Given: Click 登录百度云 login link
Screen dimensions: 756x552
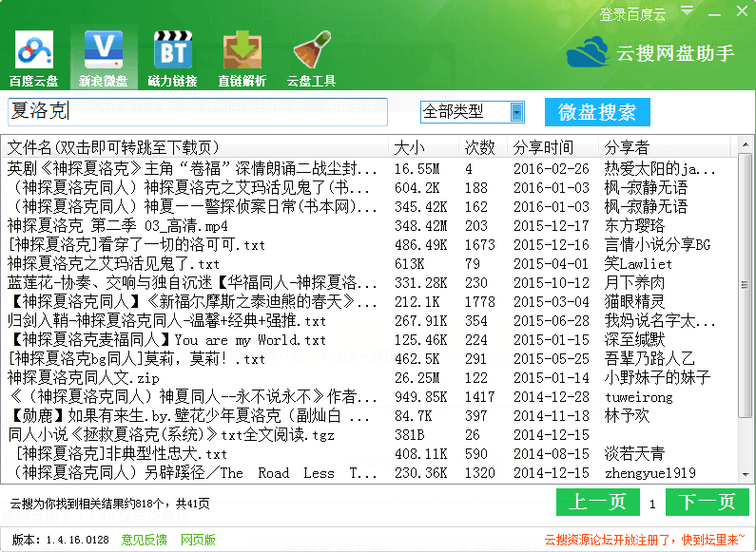Looking at the screenshot, I should 632,14.
